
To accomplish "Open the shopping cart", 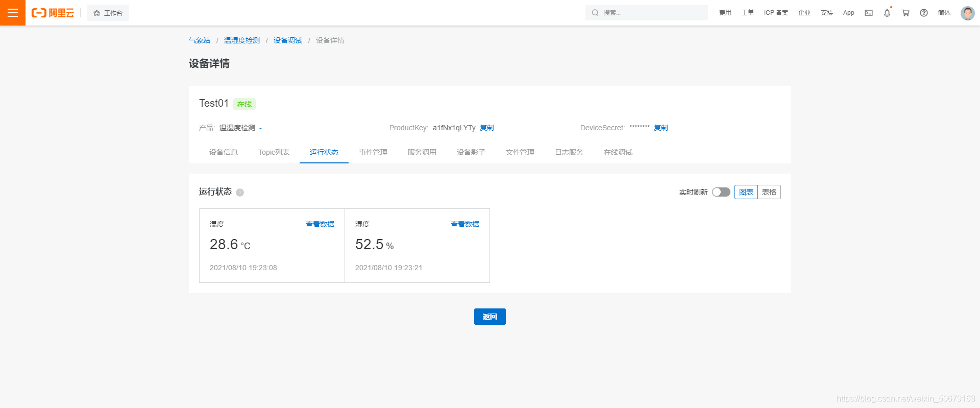I will (905, 13).
